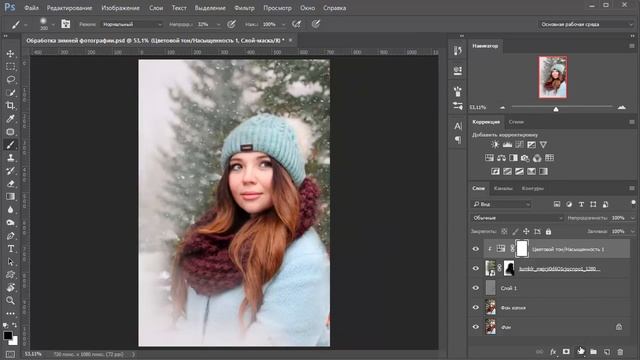Screen dimensions: 640x360
Task: Open the fx layer style menu
Action: [553, 351]
